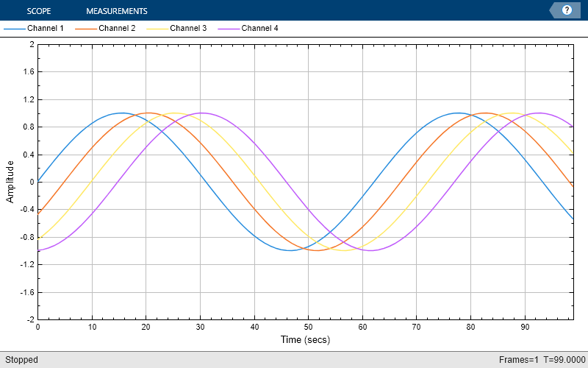Click the Time (secs) x-axis label
The width and height of the screenshot is (588, 368).
click(x=306, y=340)
